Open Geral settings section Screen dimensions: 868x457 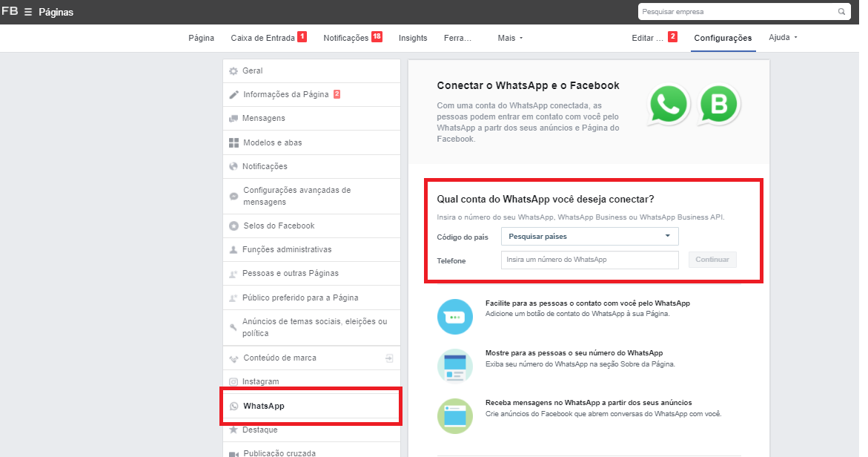pyautogui.click(x=311, y=71)
